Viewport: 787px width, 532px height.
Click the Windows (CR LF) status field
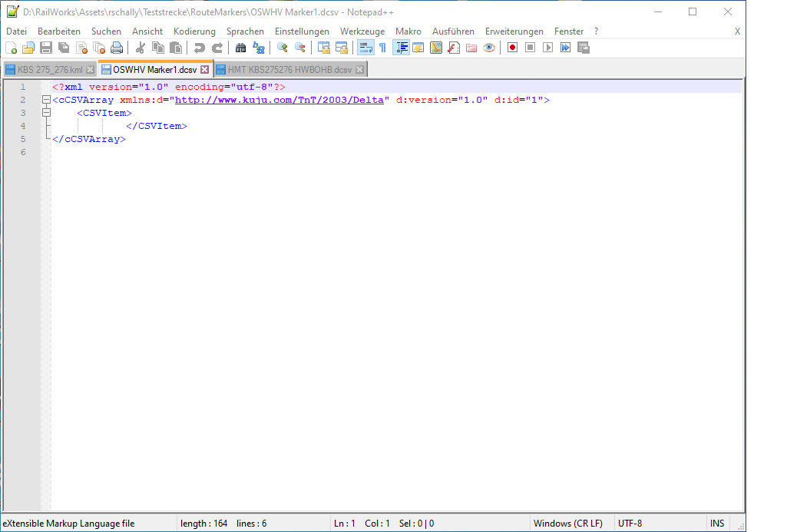pos(569,524)
